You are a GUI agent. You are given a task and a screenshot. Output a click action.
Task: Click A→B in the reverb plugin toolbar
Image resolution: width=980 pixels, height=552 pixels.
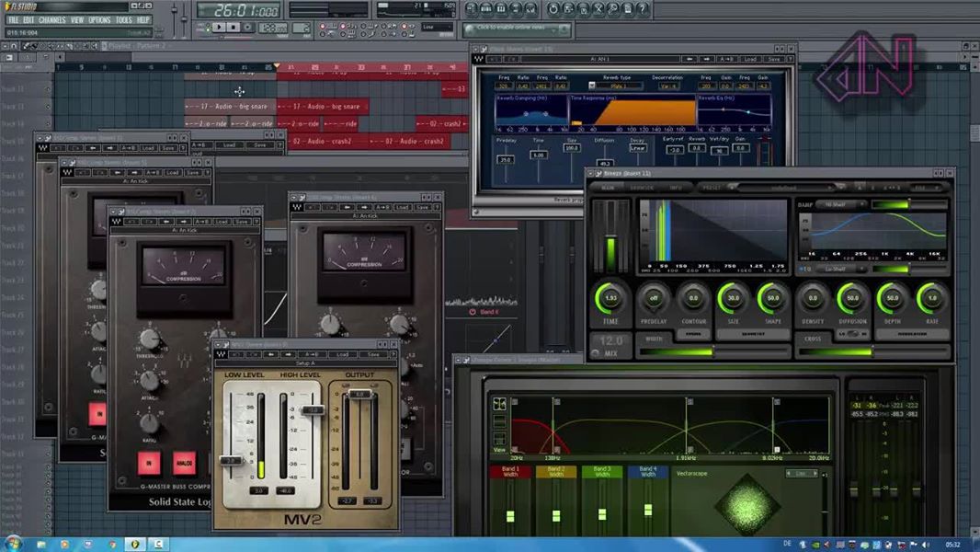[x=727, y=59]
